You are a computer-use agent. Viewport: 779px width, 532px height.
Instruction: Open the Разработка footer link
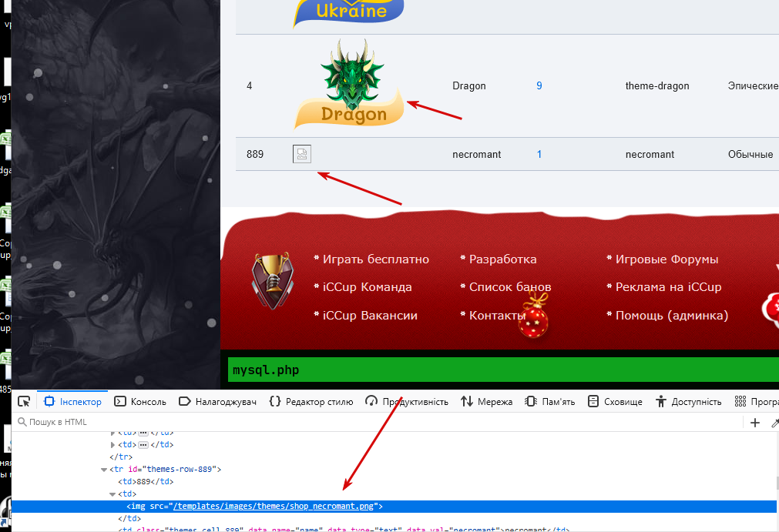[x=503, y=259]
